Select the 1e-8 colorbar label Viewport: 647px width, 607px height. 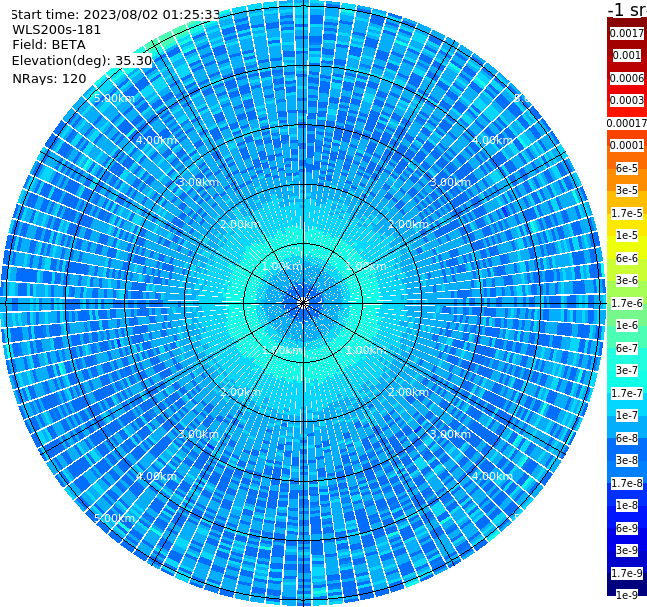pos(627,505)
